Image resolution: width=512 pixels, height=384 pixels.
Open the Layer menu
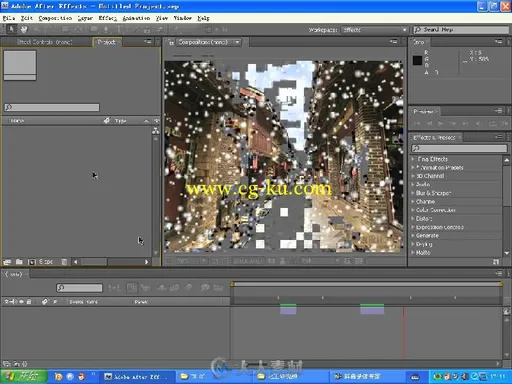coord(85,18)
